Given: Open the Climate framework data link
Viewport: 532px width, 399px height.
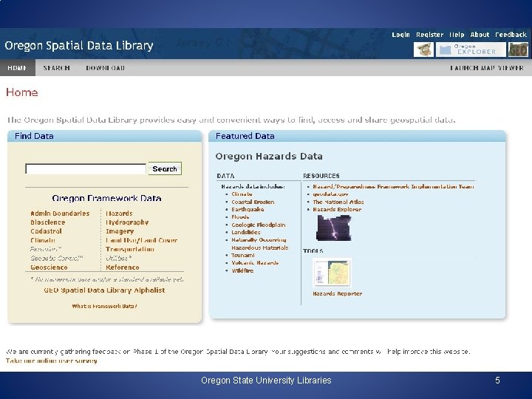Looking at the screenshot, I should click(x=43, y=240).
